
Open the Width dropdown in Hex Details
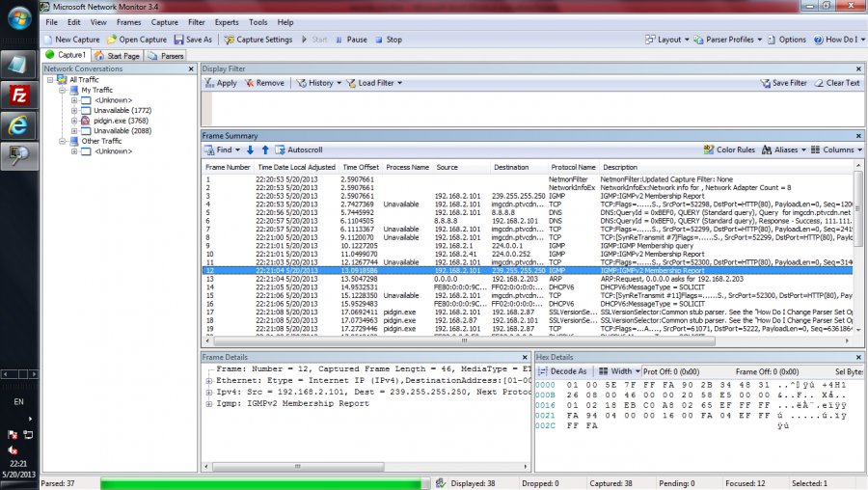(619, 371)
